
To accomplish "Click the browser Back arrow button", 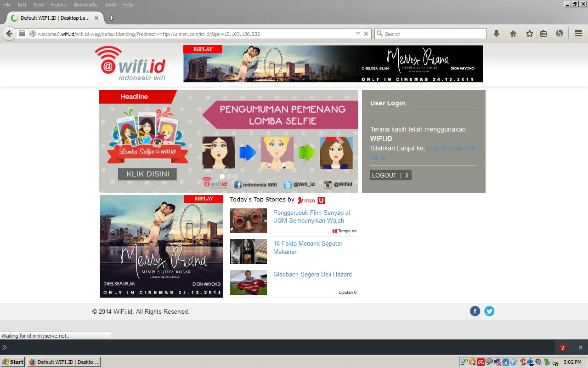I will (x=9, y=34).
